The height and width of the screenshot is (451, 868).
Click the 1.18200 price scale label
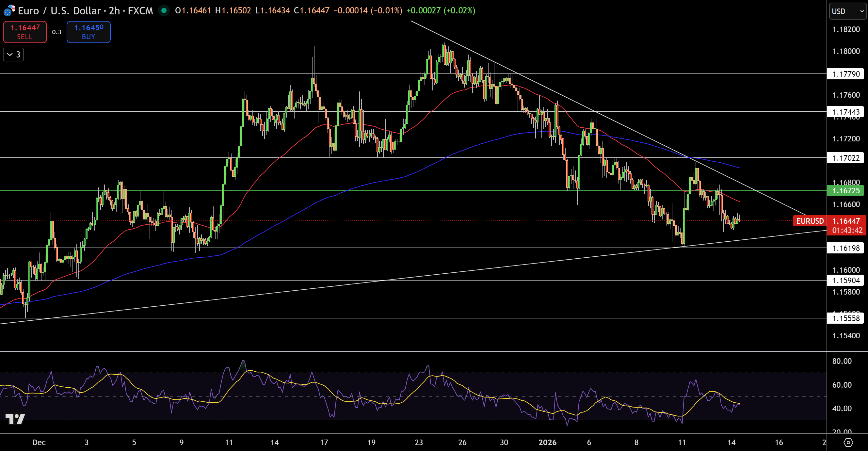[846, 29]
